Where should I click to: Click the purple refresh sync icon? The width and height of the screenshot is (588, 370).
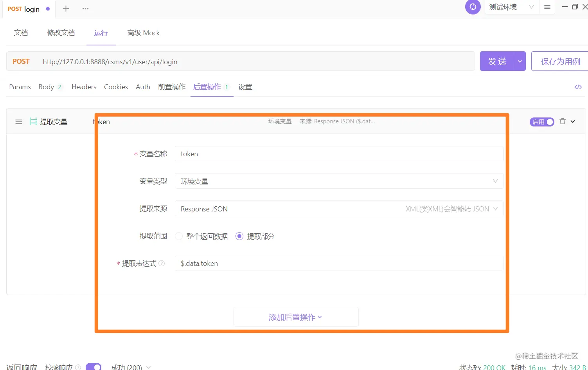[x=473, y=7]
